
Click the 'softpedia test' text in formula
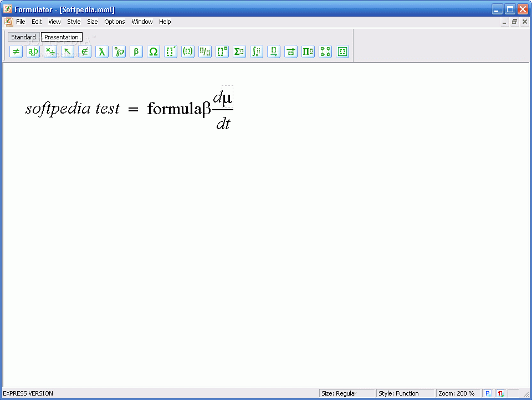click(x=73, y=109)
